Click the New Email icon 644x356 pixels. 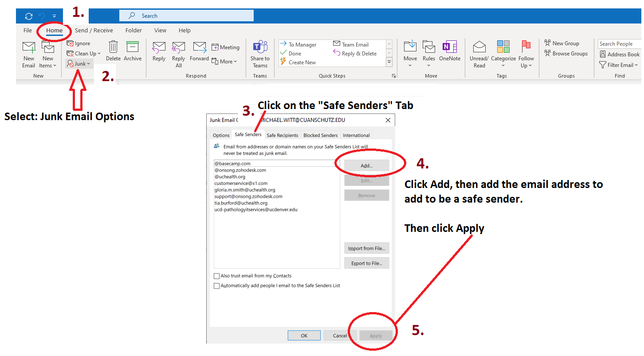pos(29,48)
